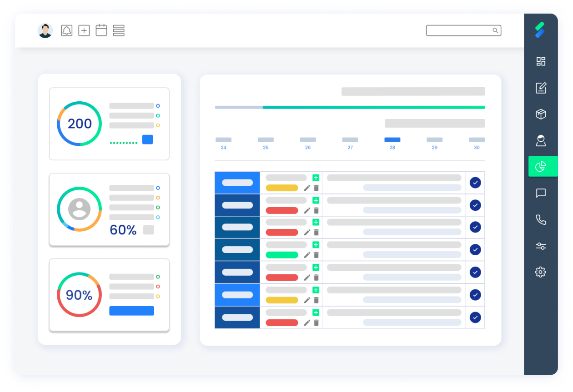Expand the first row with green plus icon
The width and height of the screenshot is (573, 392).
pyautogui.click(x=316, y=178)
